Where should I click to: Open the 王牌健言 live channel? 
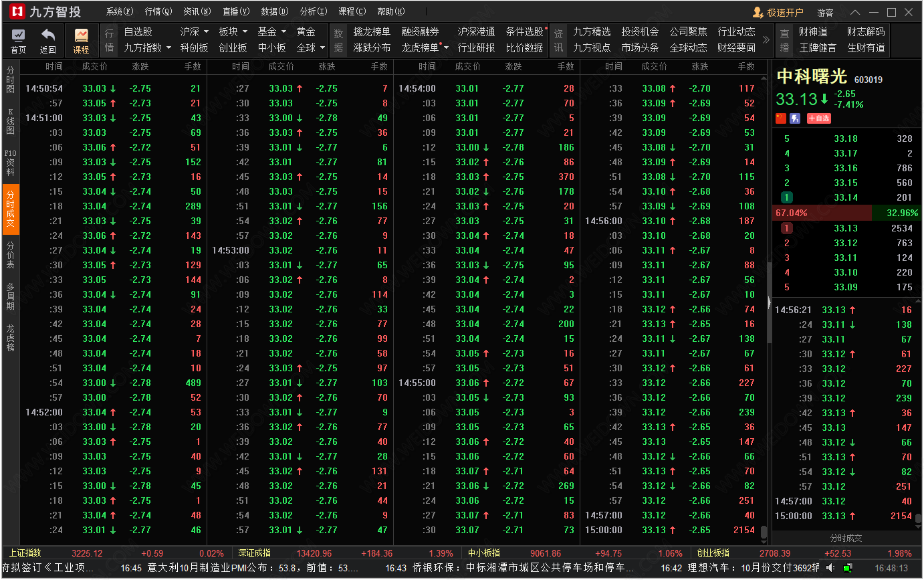pyautogui.click(x=818, y=47)
